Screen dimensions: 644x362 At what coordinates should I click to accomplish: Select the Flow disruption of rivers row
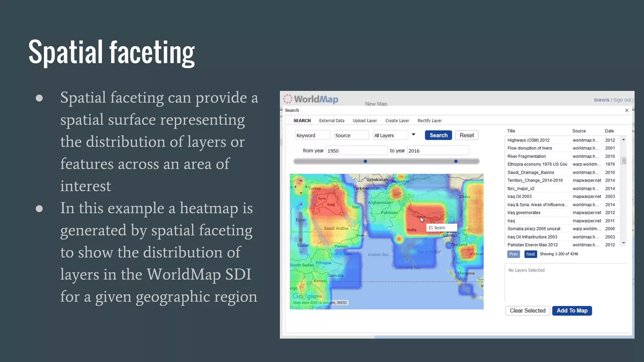point(562,148)
